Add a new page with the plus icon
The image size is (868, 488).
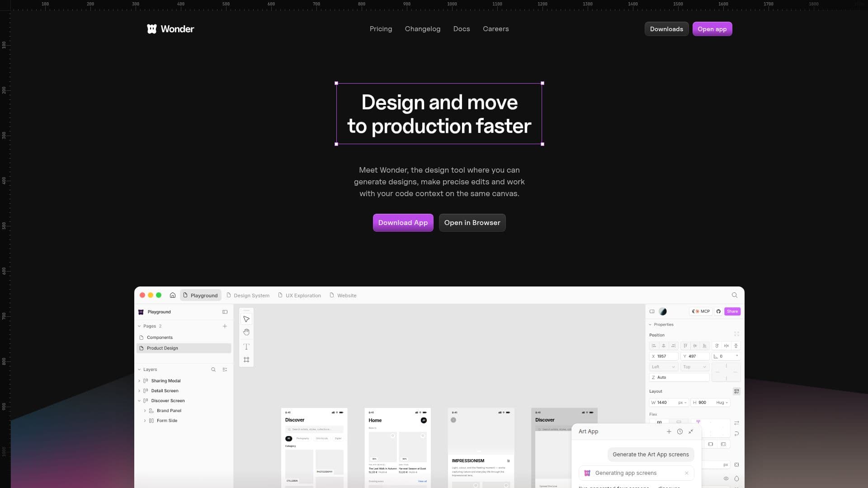click(225, 326)
